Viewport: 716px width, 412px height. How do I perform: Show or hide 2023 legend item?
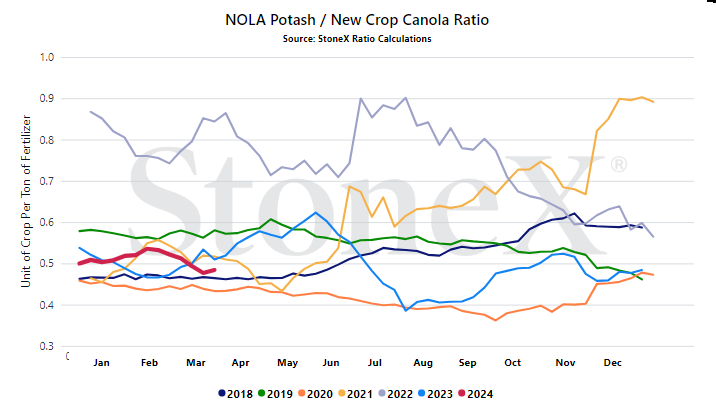(x=436, y=394)
